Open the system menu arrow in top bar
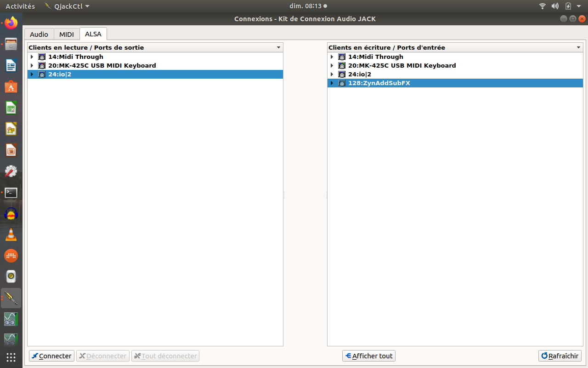588x368 pixels. pyautogui.click(x=579, y=6)
